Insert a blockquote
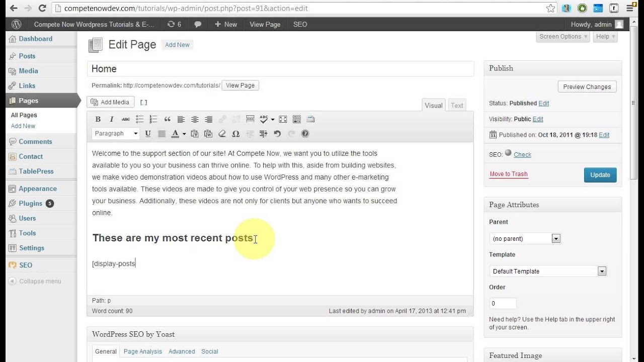The height and width of the screenshot is (362, 644). point(167,119)
